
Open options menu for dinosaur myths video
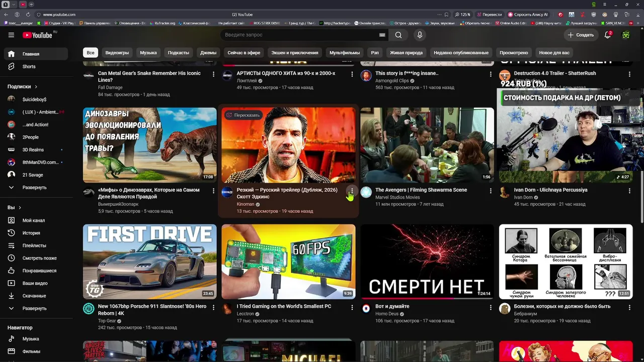pos(213,191)
